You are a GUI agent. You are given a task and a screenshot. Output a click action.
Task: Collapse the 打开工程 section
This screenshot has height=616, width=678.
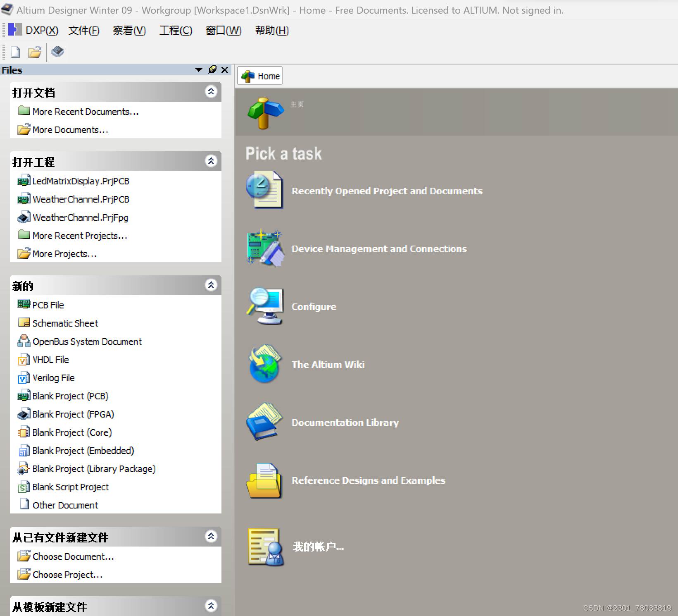(x=211, y=161)
